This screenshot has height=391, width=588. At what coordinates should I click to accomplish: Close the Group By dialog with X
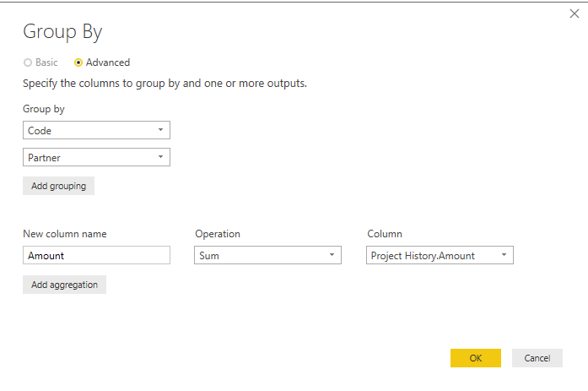(575, 14)
